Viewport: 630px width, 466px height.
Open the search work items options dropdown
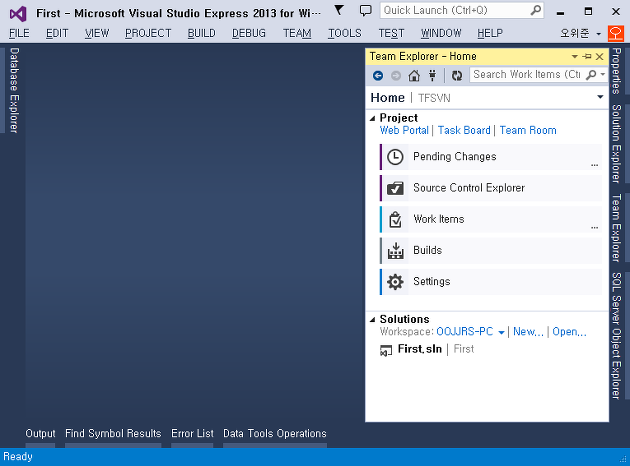coord(603,75)
